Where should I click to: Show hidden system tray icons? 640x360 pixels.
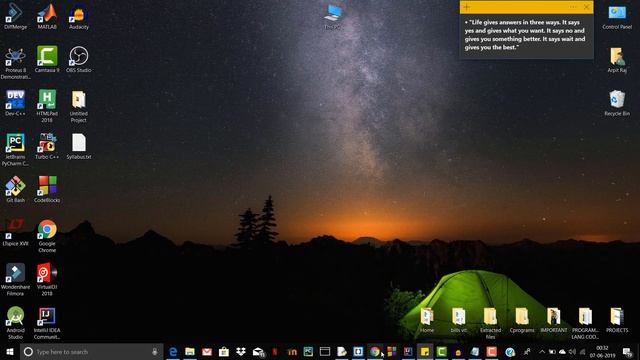(x=542, y=351)
